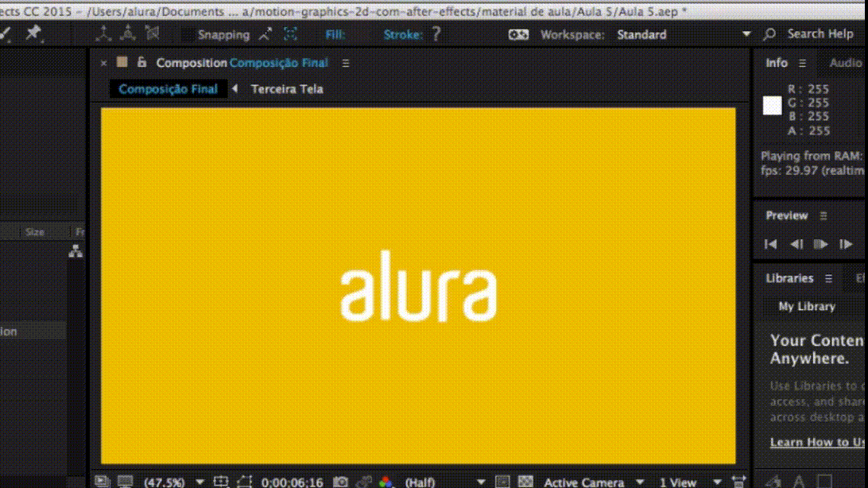Click the snapshot camera icon
This screenshot has height=488, width=868.
(x=341, y=482)
